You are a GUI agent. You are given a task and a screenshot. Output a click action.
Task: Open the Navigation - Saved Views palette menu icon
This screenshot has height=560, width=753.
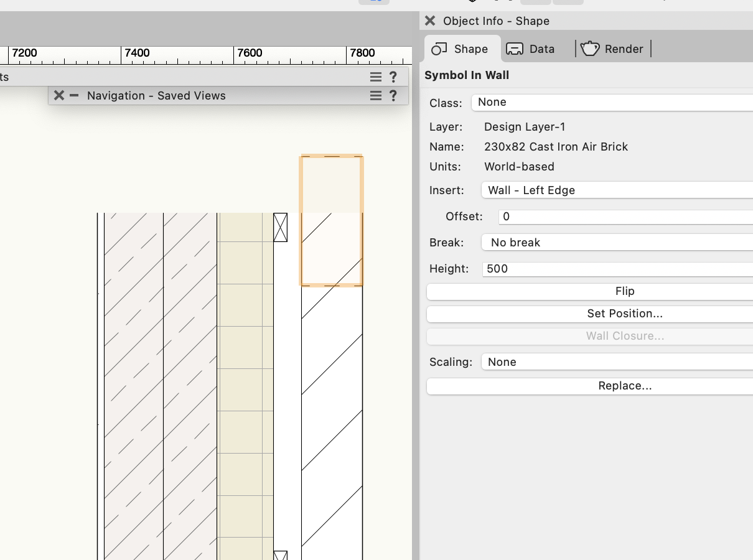(x=375, y=95)
